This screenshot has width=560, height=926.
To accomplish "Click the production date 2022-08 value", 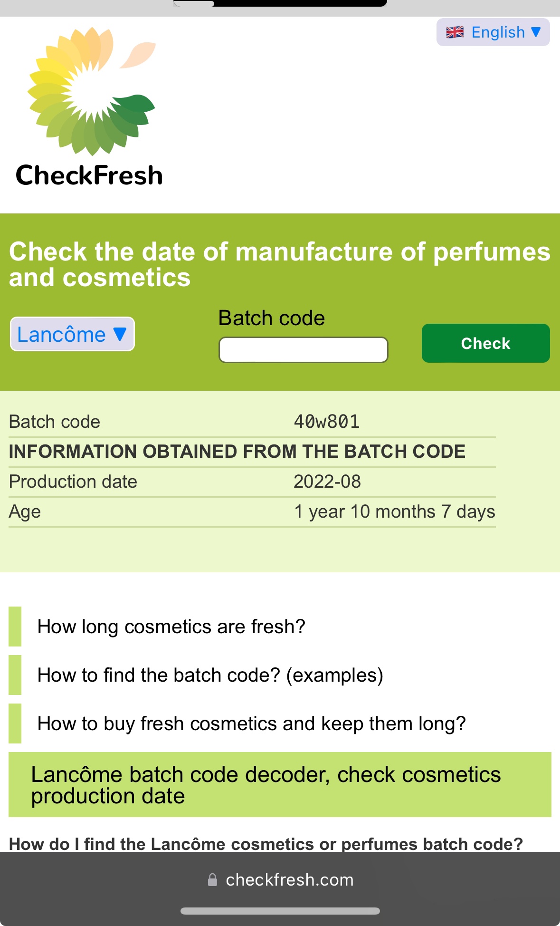I will pyautogui.click(x=327, y=482).
